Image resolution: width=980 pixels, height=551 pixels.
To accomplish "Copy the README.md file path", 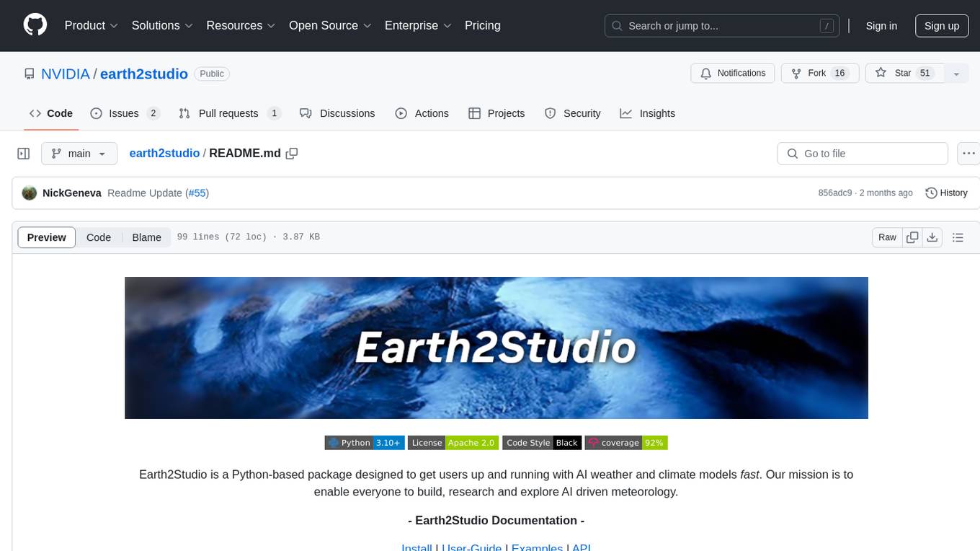I will pos(292,154).
